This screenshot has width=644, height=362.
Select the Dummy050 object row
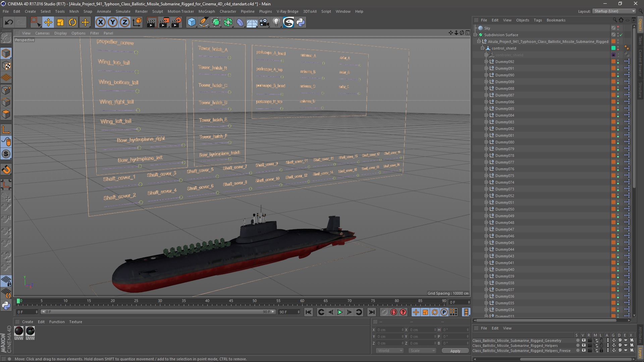coord(504,209)
